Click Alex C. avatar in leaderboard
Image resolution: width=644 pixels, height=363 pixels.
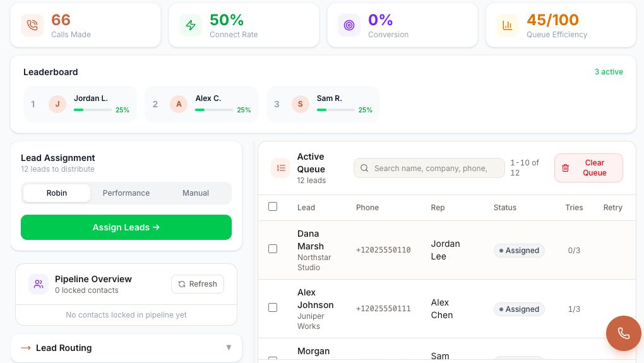coord(179,104)
